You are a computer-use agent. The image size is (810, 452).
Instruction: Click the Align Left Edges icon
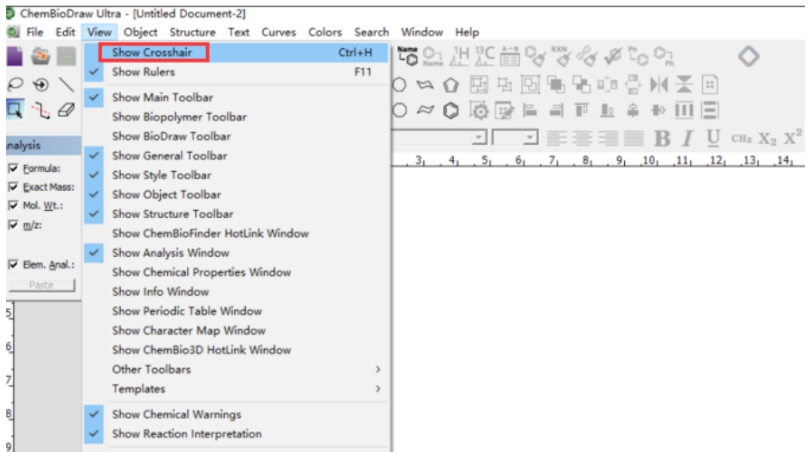[x=529, y=110]
